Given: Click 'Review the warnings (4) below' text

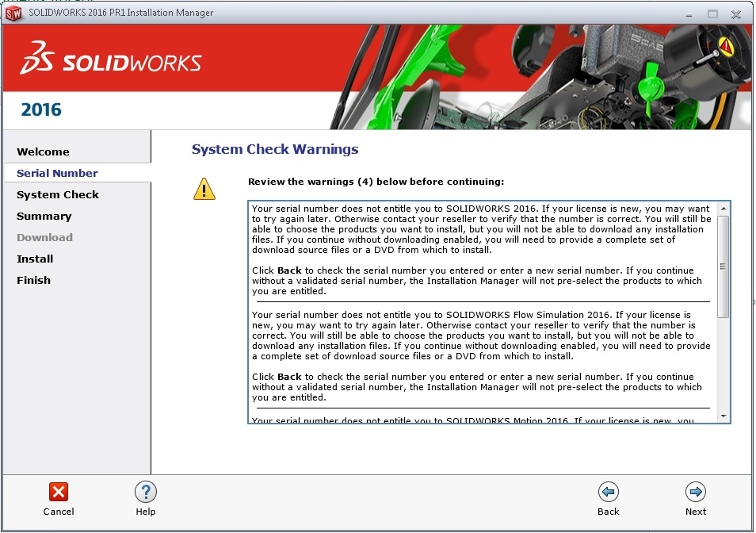Looking at the screenshot, I should click(x=376, y=182).
